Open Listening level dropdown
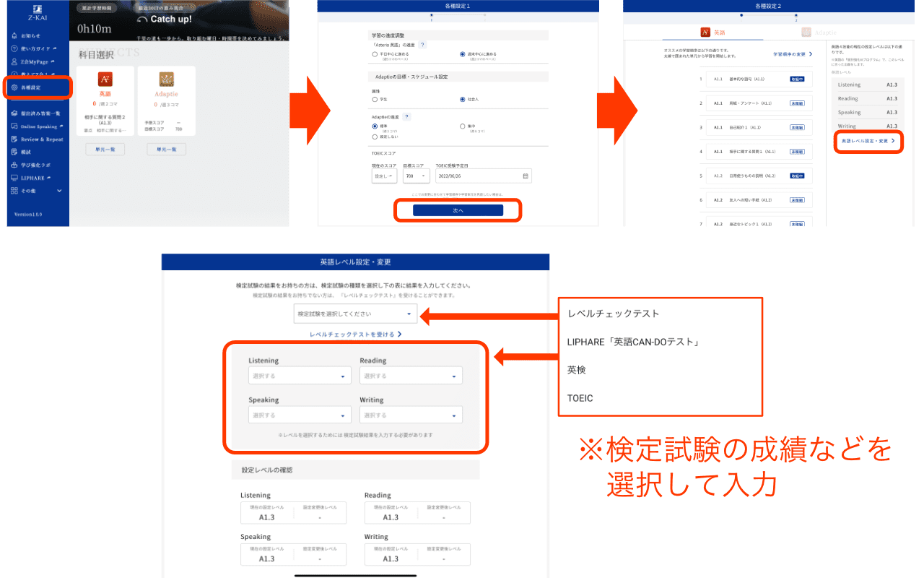This screenshot has width=924, height=578. coord(300,376)
